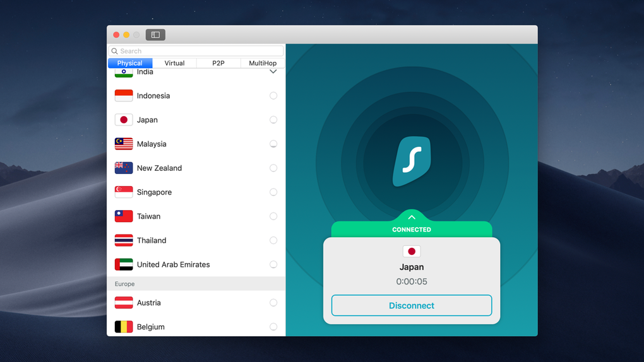Click the Surfshark logo in center

click(x=412, y=161)
